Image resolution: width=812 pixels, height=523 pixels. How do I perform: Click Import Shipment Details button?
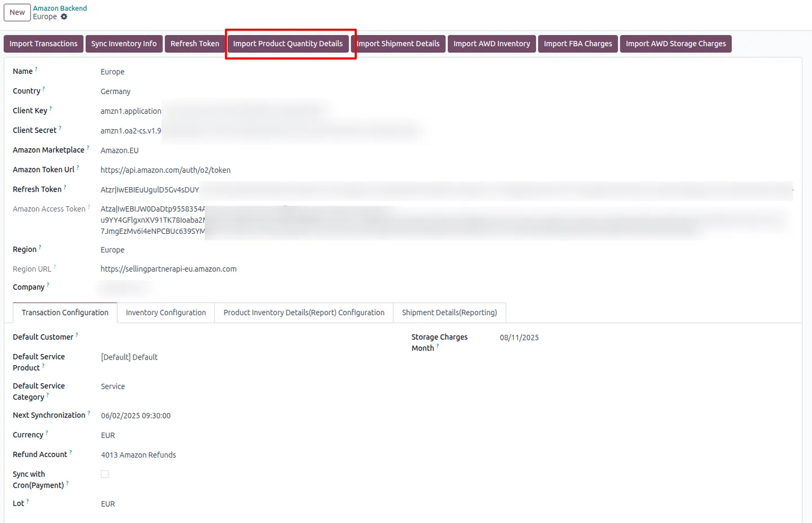point(398,44)
